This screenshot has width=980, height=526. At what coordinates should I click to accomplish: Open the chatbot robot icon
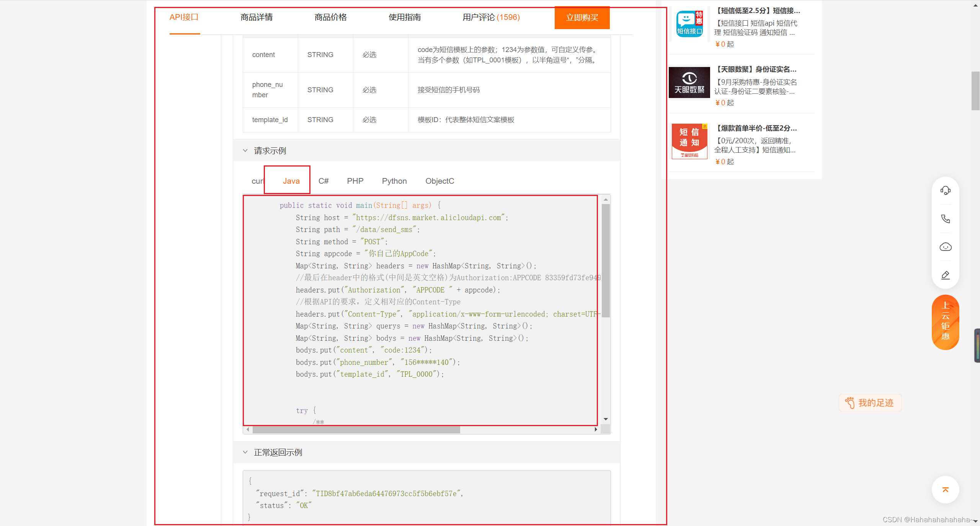945,247
